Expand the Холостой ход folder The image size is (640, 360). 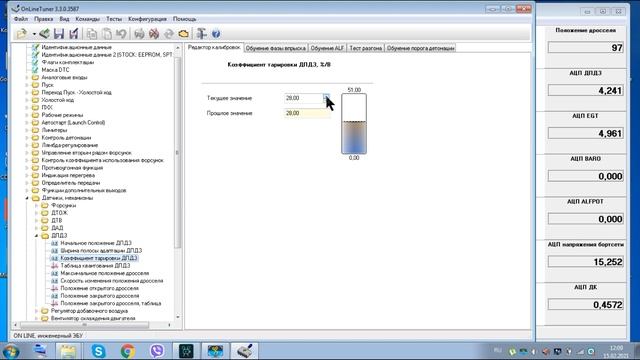27,100
